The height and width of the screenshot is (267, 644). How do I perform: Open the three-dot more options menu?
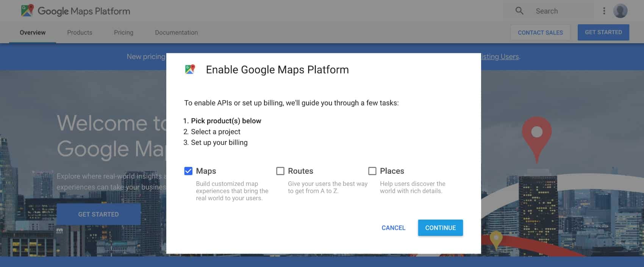click(604, 11)
